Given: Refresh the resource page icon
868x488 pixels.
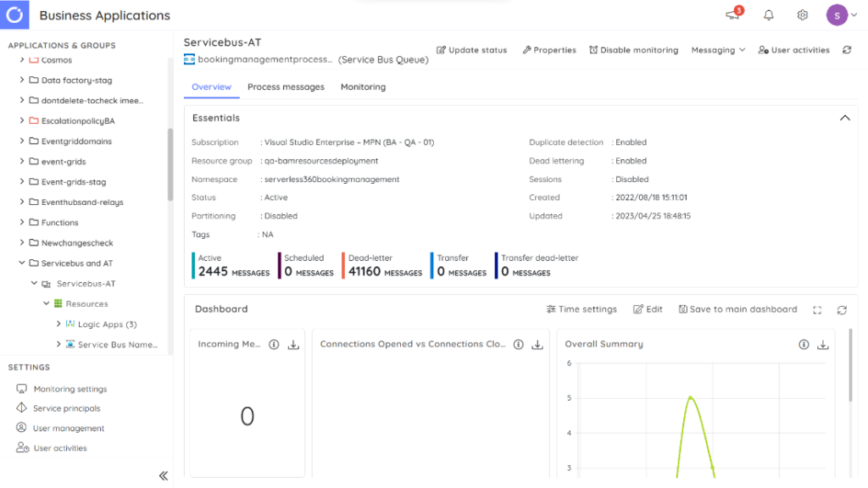Looking at the screenshot, I should [x=847, y=50].
